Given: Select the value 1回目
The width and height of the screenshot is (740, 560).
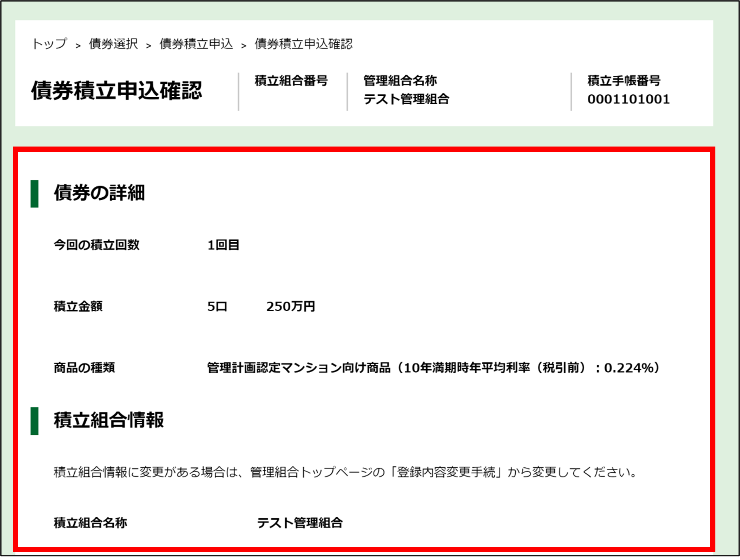Looking at the screenshot, I should pos(223,245).
